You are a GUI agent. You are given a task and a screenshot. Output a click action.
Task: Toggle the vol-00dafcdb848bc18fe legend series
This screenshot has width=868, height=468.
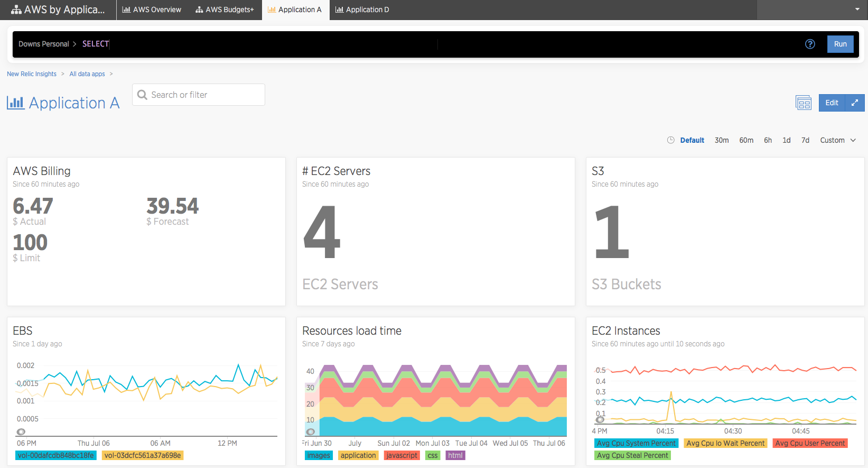56,455
